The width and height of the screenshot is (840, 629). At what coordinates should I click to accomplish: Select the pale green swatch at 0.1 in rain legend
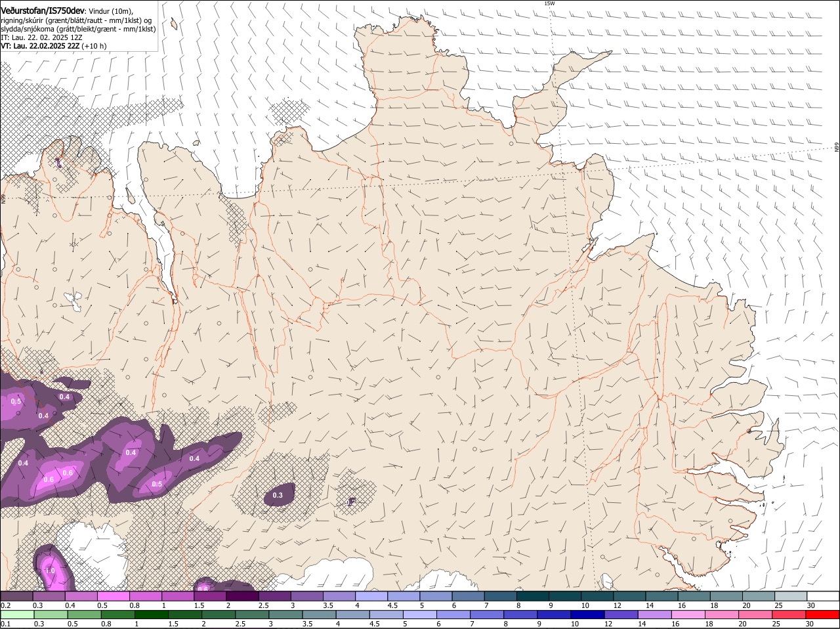(x=17, y=615)
